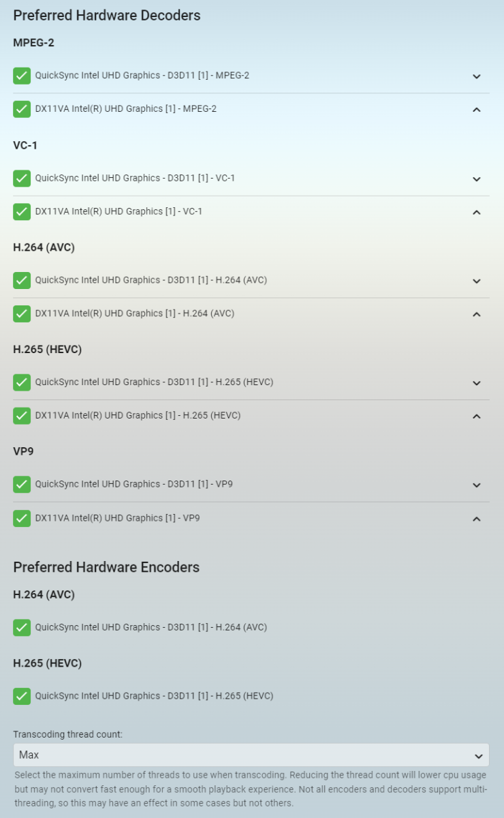Move QuickSync VP9 decoder down
This screenshot has height=818, width=504.
pyautogui.click(x=477, y=485)
